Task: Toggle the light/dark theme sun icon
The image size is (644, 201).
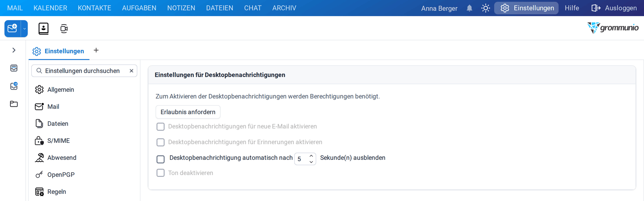Action: coord(486,8)
